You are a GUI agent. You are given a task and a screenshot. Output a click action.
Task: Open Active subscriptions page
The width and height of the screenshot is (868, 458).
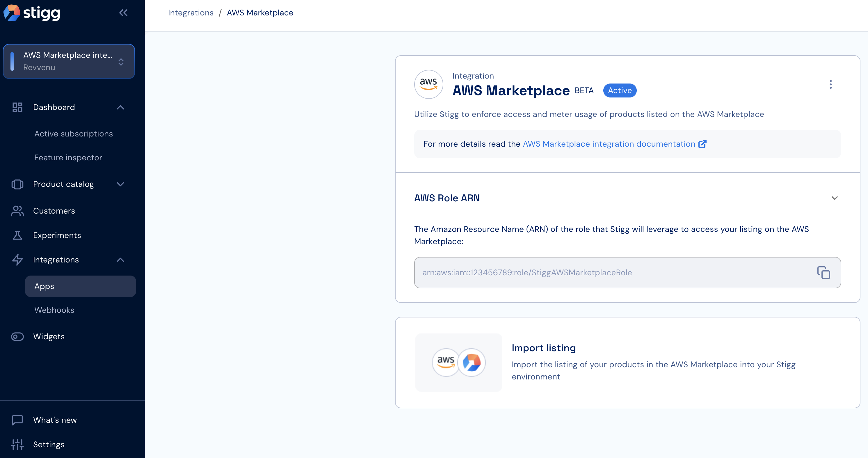[74, 134]
